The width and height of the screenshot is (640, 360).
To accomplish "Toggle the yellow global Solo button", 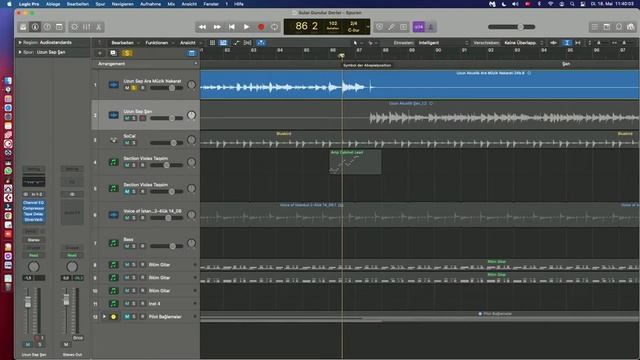I will tap(127, 53).
